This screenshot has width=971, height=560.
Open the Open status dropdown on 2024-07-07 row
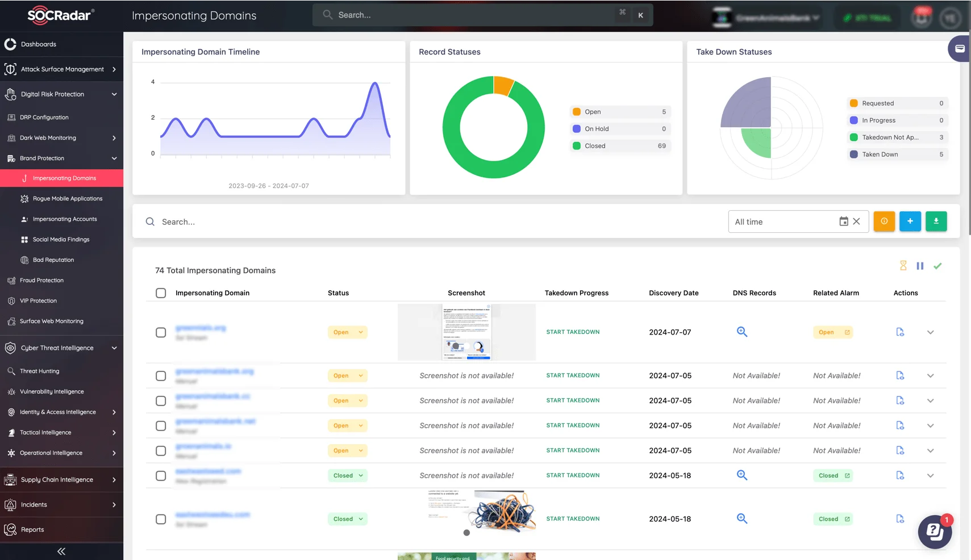[347, 332]
